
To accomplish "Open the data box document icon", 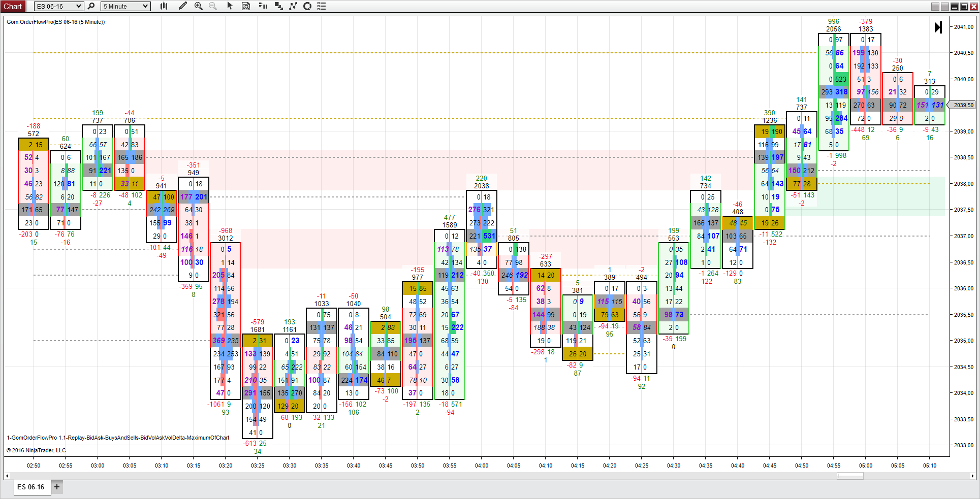I will tap(246, 6).
